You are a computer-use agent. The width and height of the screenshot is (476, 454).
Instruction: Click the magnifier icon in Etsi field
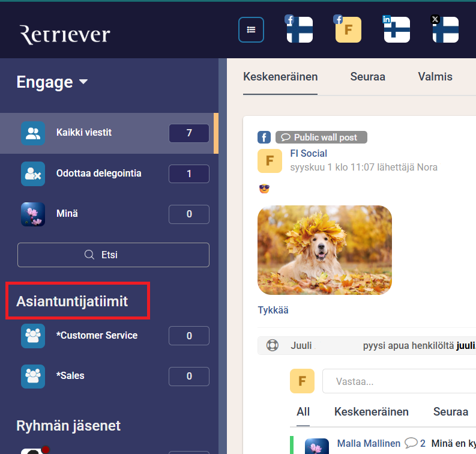point(89,255)
